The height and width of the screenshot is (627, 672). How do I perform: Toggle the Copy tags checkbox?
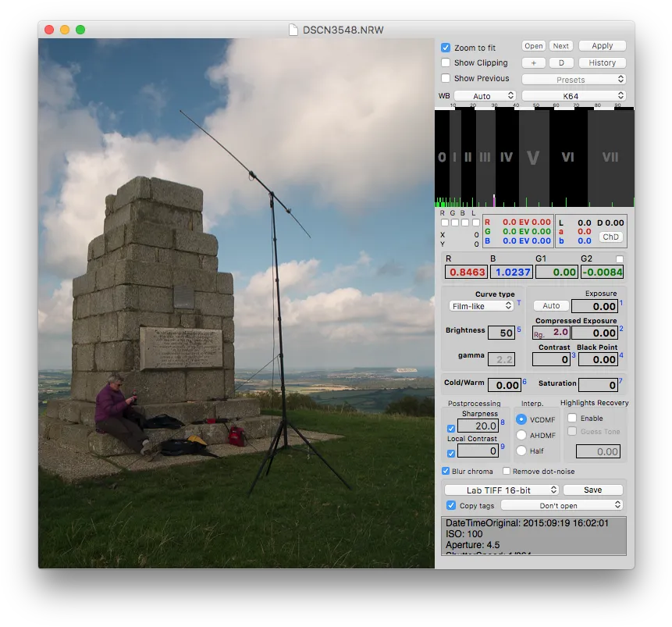point(451,505)
